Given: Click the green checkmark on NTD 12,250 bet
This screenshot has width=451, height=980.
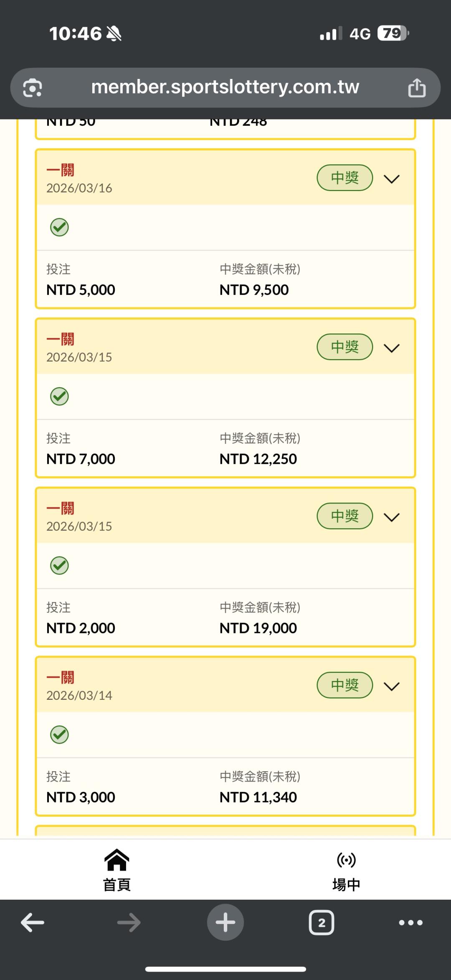Looking at the screenshot, I should pyautogui.click(x=59, y=396).
